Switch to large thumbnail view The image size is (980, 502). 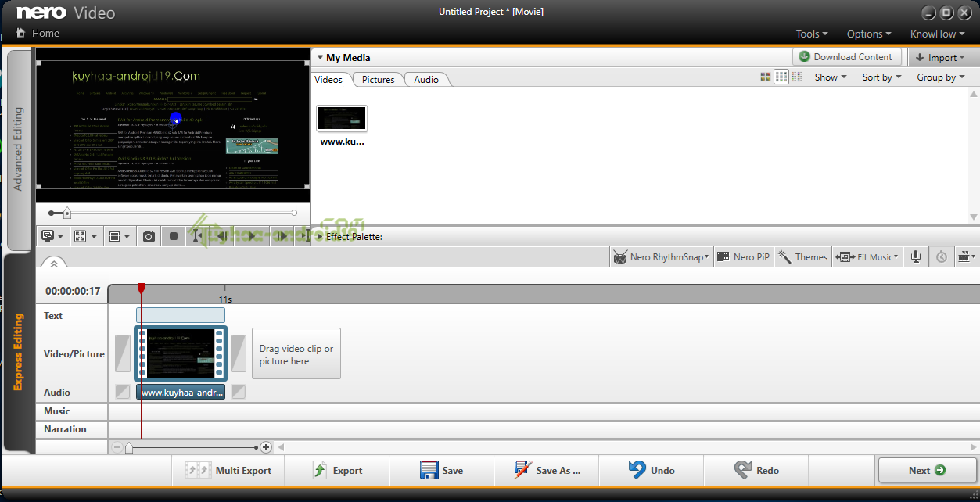[766, 77]
